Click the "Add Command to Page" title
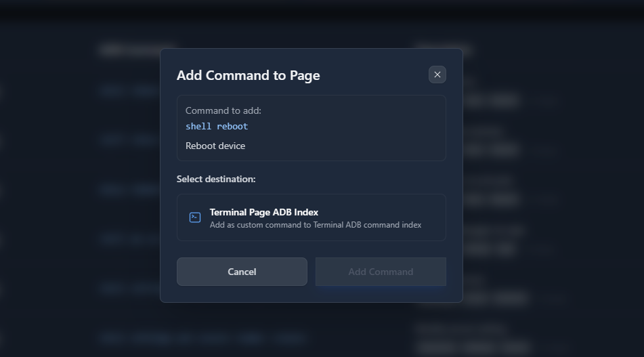 click(x=248, y=75)
